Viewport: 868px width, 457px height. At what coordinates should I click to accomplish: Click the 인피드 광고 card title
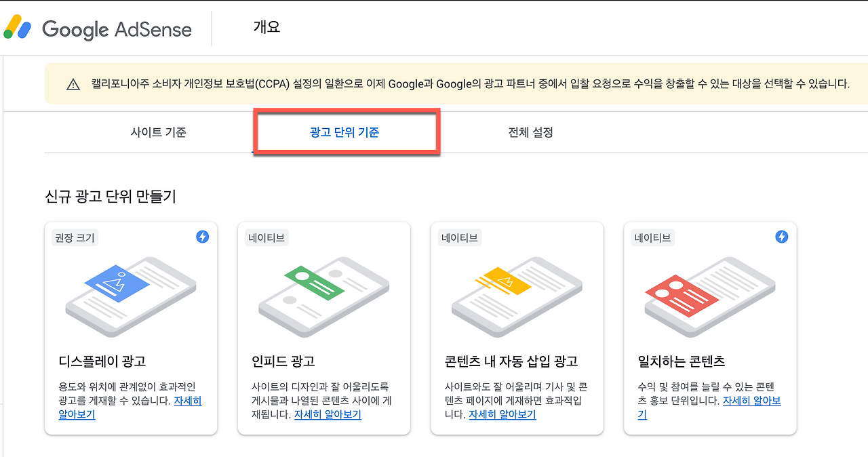283,361
